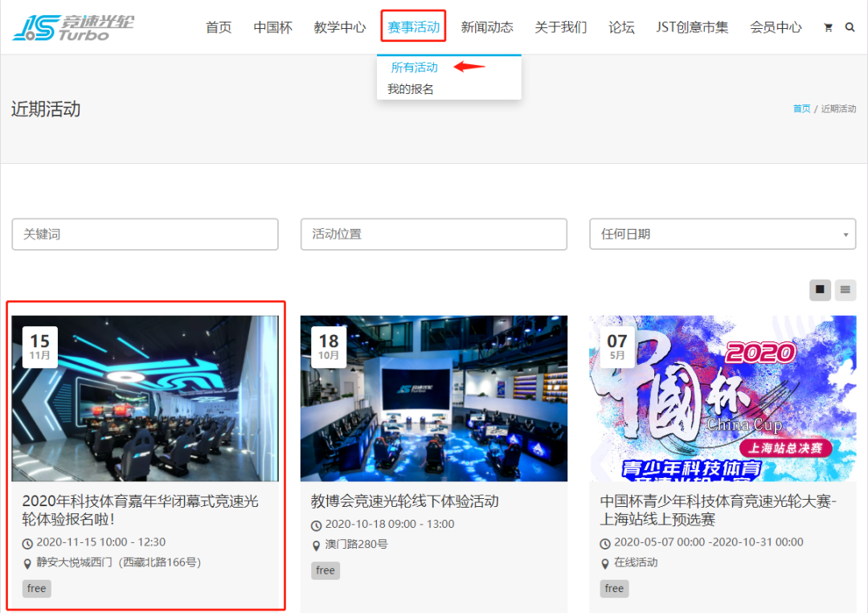Open the 2020年科技体育嘉年华闭幕式 event title
Screen dimensions: 868x613
141,510
